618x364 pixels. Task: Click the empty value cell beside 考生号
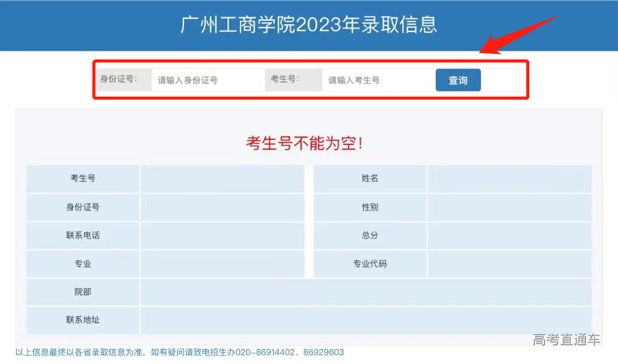pyautogui.click(x=223, y=178)
